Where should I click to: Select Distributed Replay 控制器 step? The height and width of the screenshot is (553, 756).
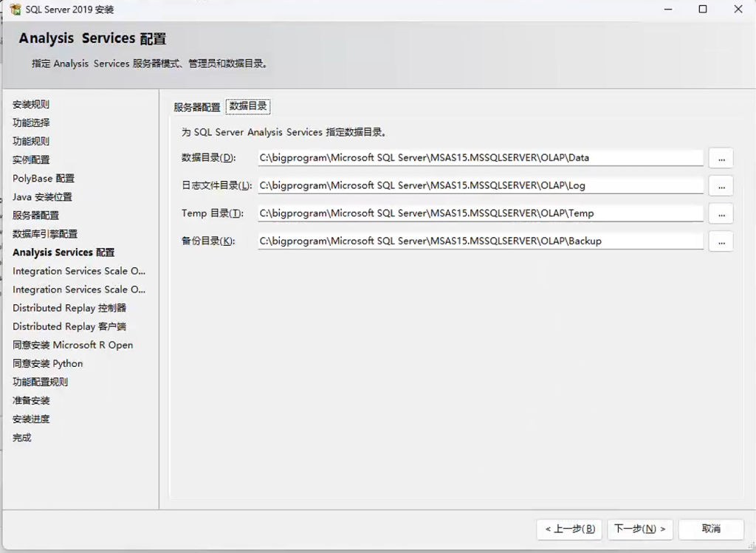[69, 308]
